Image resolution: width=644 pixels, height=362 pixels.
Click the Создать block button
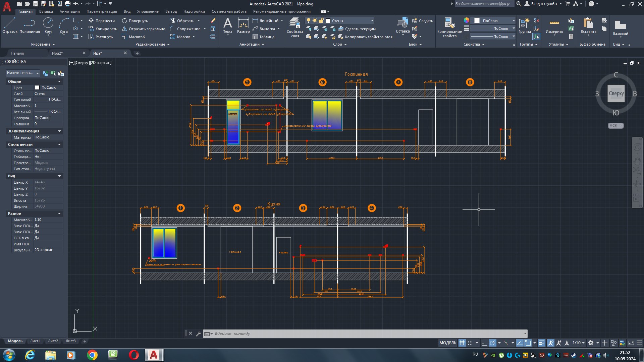pyautogui.click(x=422, y=21)
